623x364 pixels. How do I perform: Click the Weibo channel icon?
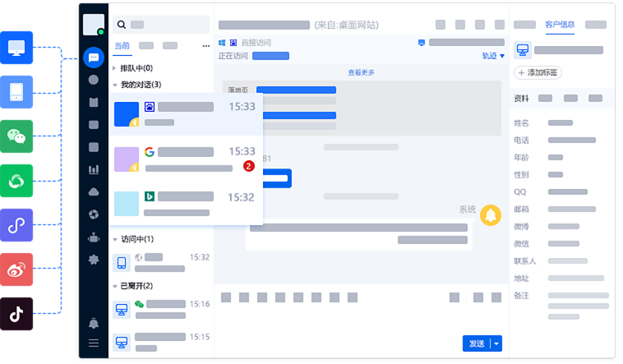(16, 270)
